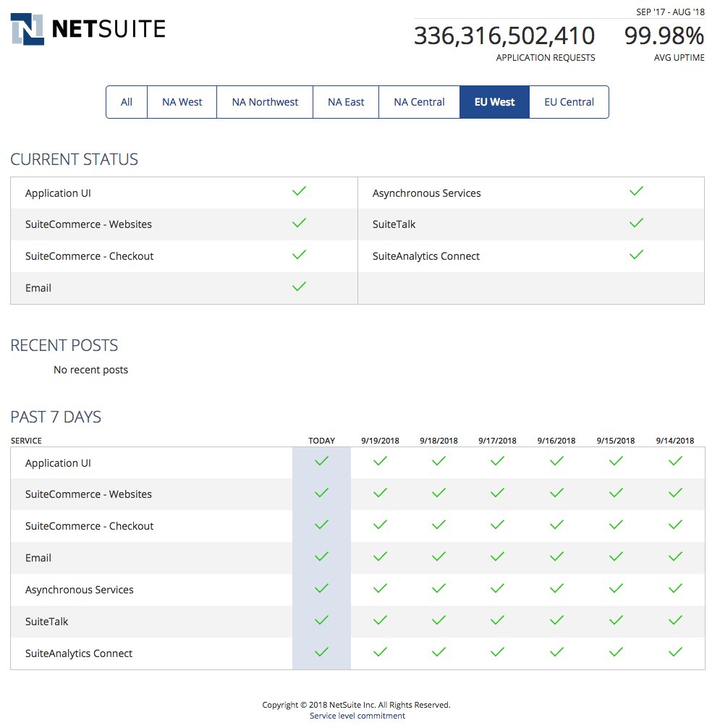Viewport: 720px width, 728px height.
Task: Open the NA Northwest tab
Action: coord(265,102)
